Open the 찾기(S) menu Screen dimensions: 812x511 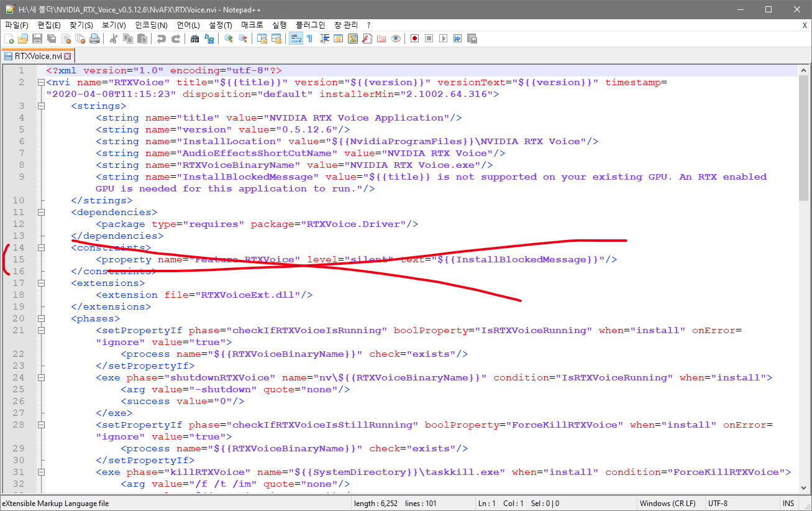click(x=81, y=25)
